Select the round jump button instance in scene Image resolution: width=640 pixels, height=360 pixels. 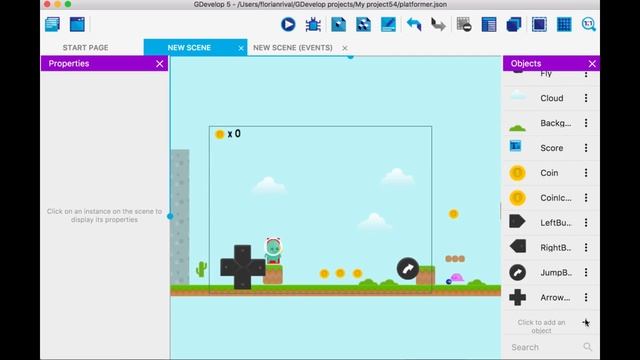[x=408, y=268]
